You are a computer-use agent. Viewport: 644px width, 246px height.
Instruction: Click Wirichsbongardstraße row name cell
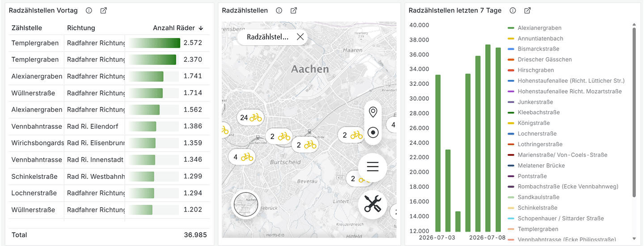[38, 143]
